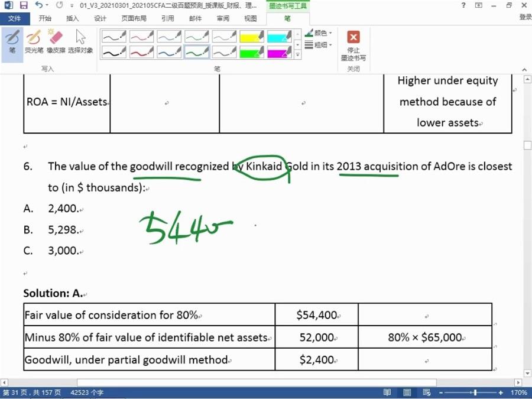Open the File (文件) tab
The width and height of the screenshot is (532, 399).
pyautogui.click(x=14, y=18)
